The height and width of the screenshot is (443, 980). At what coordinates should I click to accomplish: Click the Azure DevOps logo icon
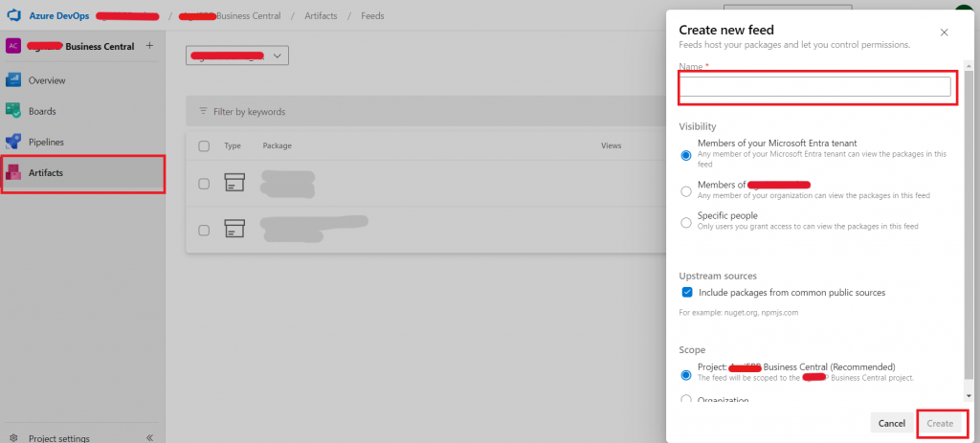13,15
